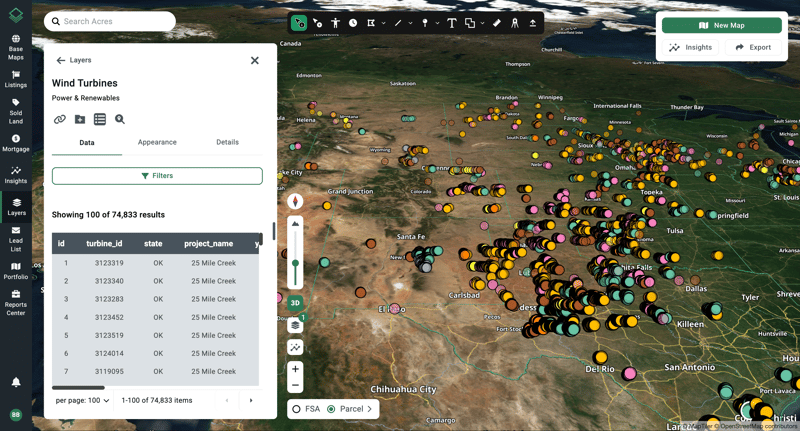Copy layer link icon under Wind Turbines
This screenshot has height=431, width=800.
(60, 119)
